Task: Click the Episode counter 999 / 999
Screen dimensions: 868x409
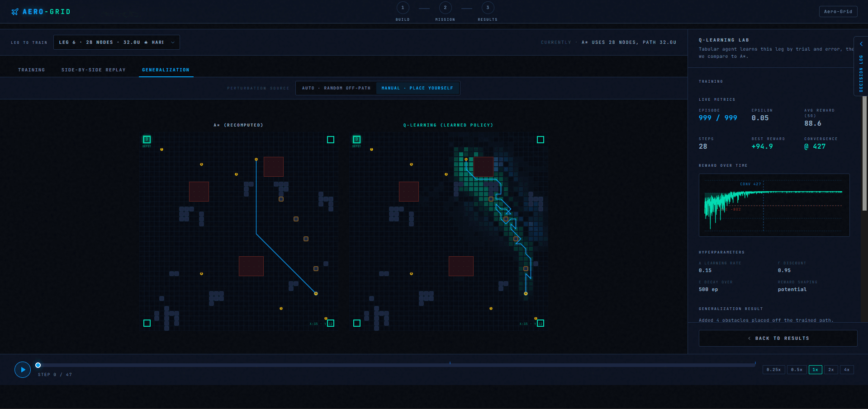Action: tap(718, 118)
